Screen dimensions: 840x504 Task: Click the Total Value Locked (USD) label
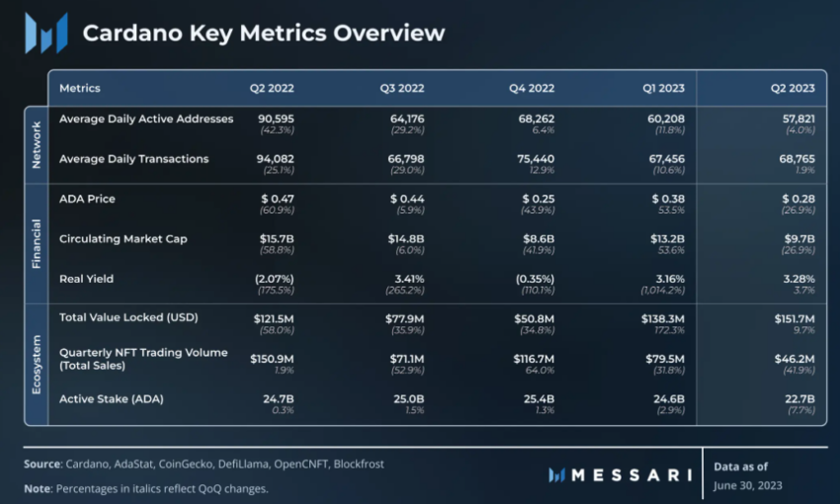pos(128,317)
